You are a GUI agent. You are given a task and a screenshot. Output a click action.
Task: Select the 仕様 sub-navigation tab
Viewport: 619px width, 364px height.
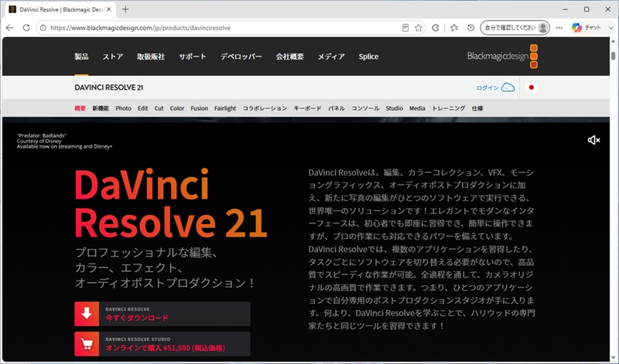click(477, 108)
